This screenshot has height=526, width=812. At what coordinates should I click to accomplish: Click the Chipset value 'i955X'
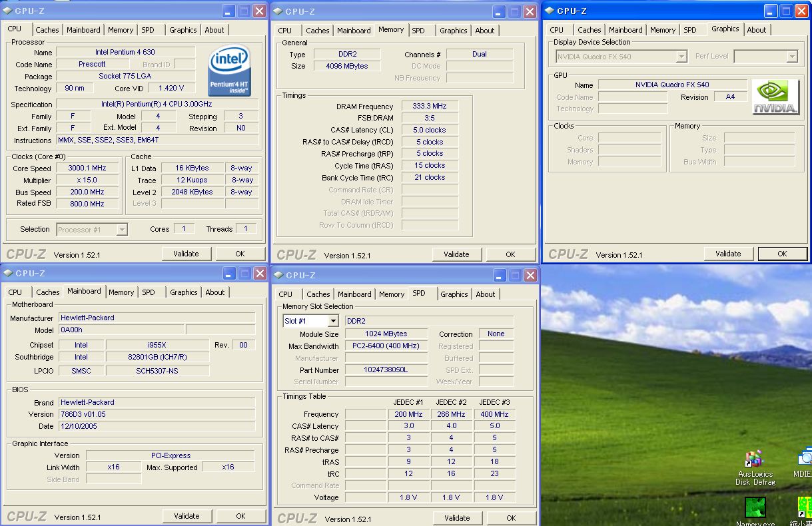point(157,346)
